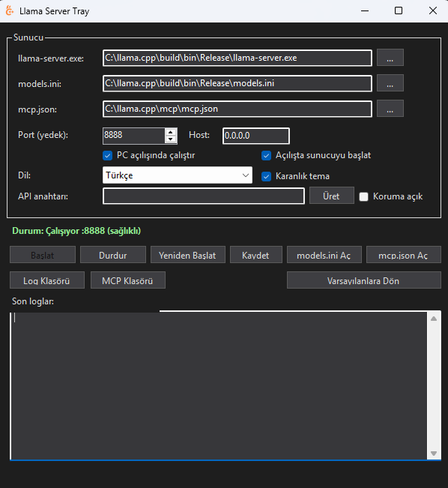Click the Host address field
This screenshot has height=488, width=448.
(256, 136)
